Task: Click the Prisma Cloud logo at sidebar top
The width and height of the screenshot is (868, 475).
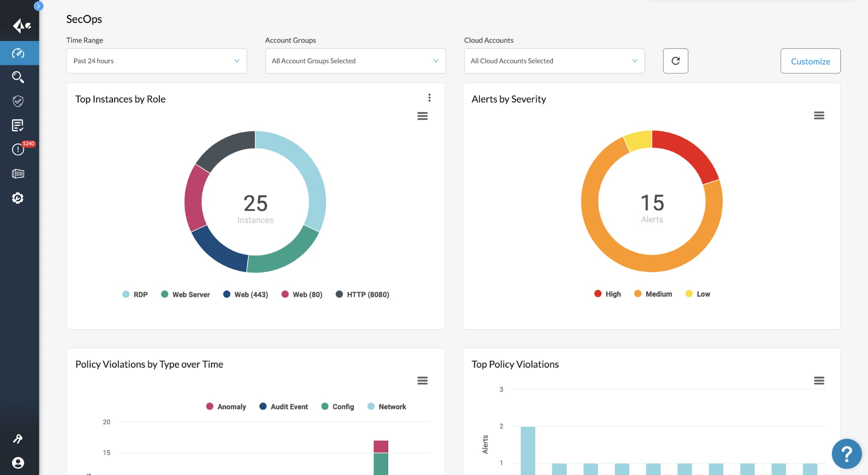Action: pos(21,26)
